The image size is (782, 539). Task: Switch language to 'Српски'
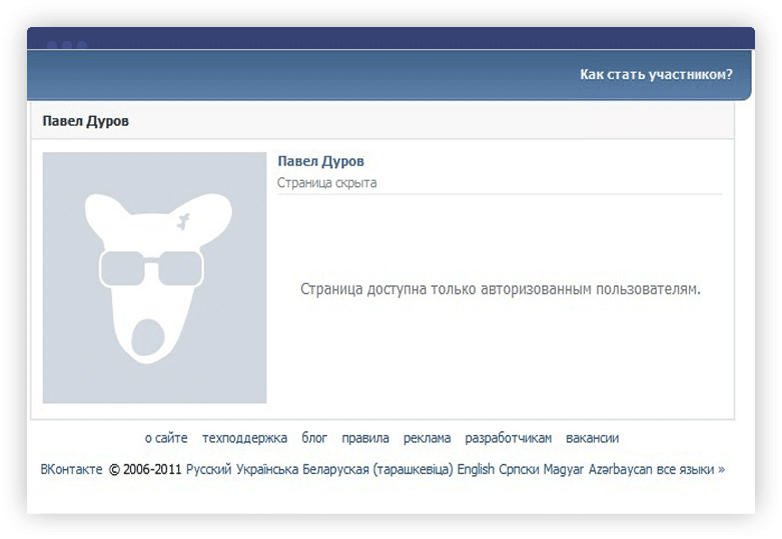click(519, 470)
